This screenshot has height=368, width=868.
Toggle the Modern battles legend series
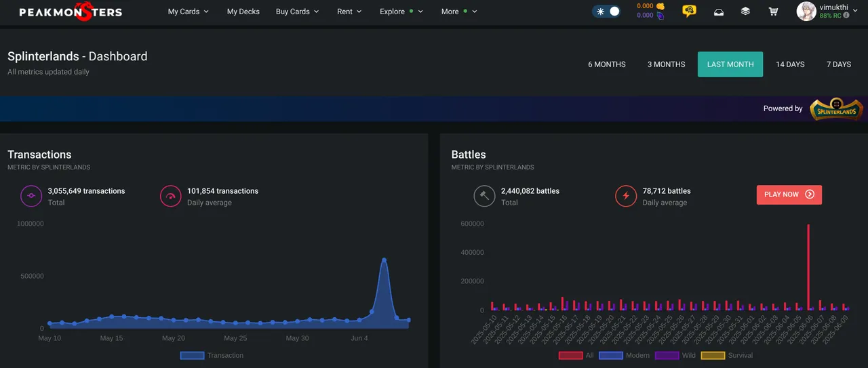(624, 355)
